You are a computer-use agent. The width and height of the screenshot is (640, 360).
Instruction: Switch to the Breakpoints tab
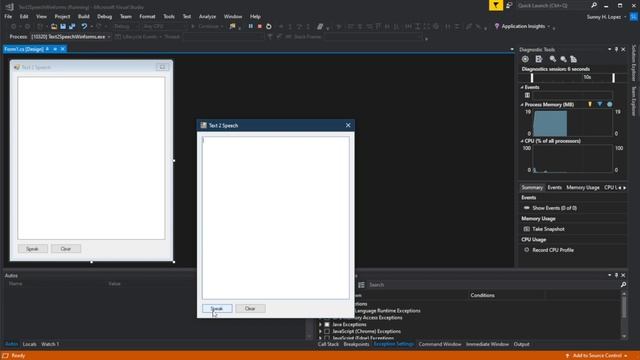356,344
